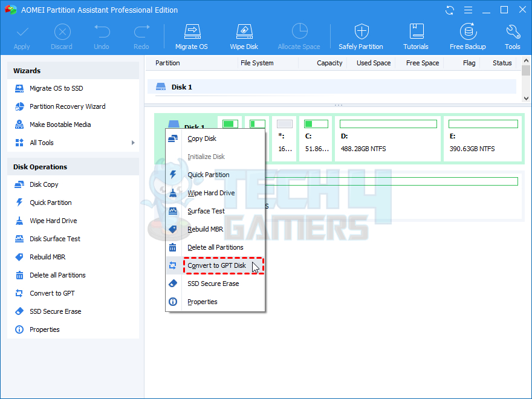532x399 pixels.
Task: Choose Copy Disk from the context menu
Action: pos(215,138)
